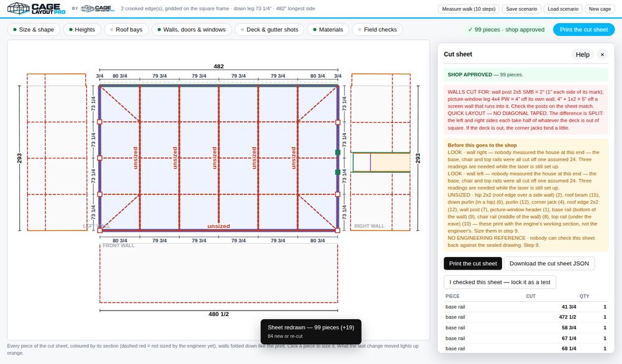Open the Size & shape step
The width and height of the screenshot is (622, 364).
pos(34,29)
